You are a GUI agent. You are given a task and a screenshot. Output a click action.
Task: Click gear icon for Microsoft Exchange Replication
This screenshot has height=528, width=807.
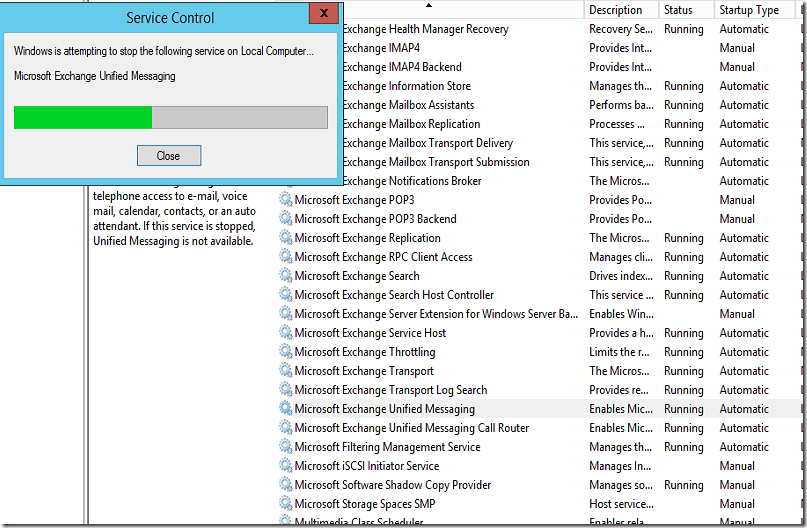click(286, 237)
